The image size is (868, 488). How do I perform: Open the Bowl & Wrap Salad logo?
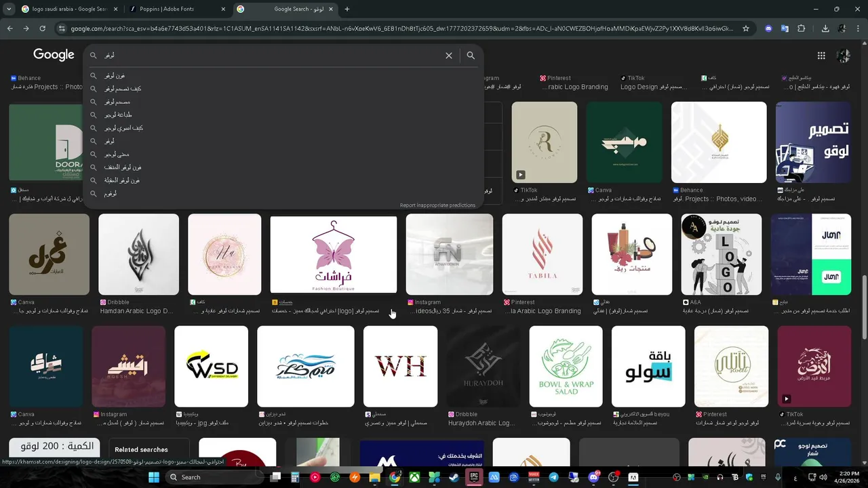tap(566, 366)
